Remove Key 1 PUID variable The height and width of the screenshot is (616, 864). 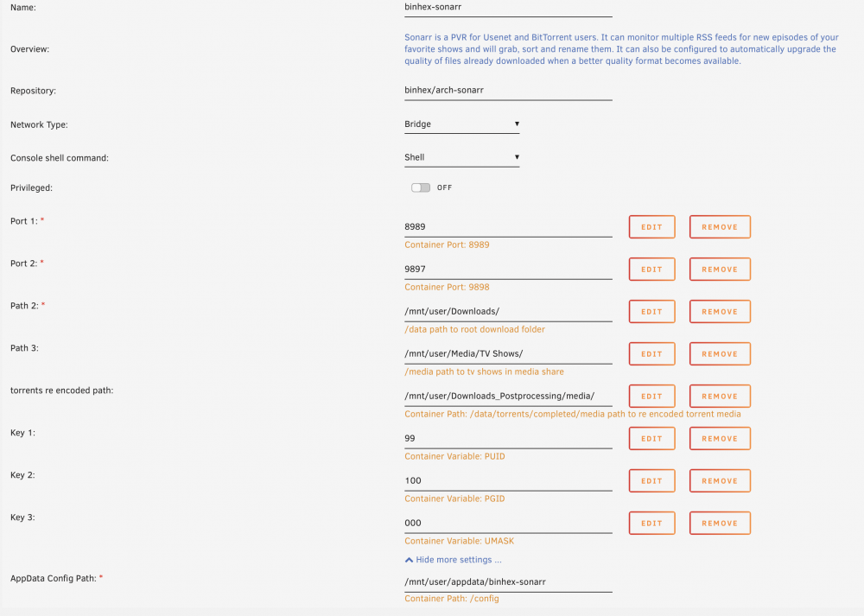coord(720,439)
